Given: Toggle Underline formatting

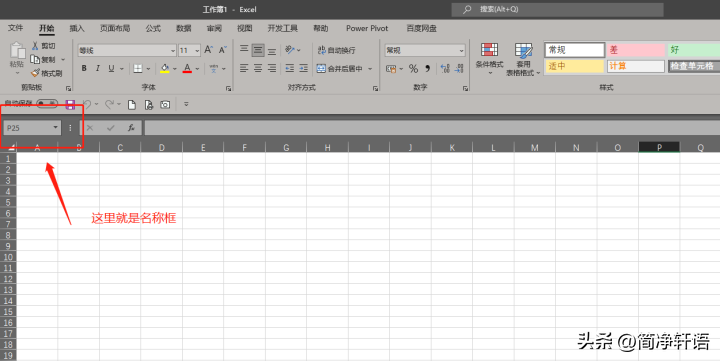Looking at the screenshot, I should click(x=111, y=68).
